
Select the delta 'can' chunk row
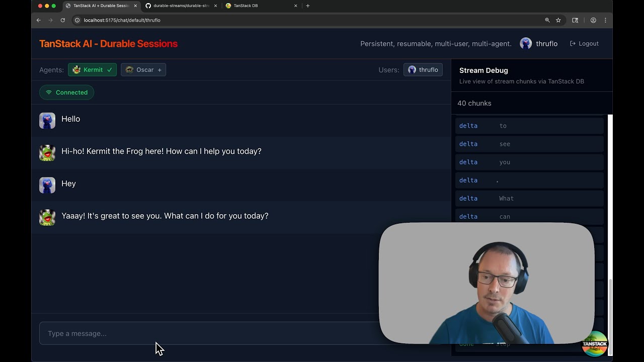529,216
